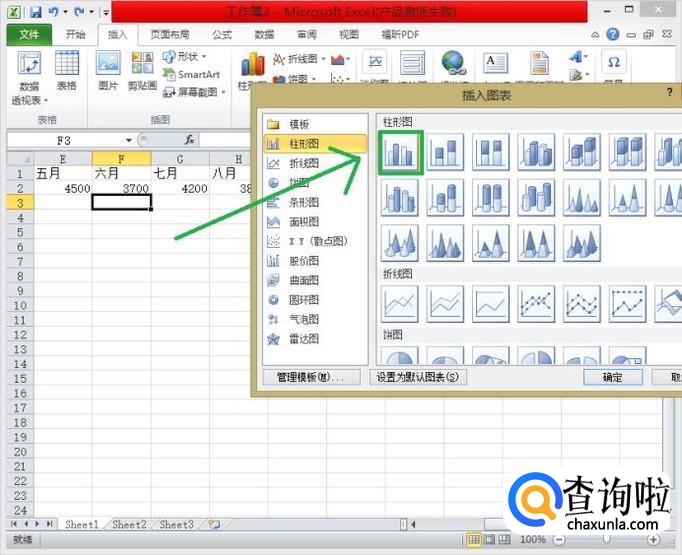
Task: Select 雷达图 radar chart category
Action: point(303,339)
